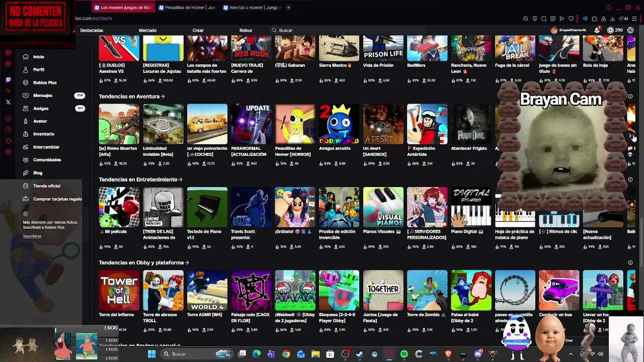Open Piano Digital game thumbnail

tap(471, 207)
